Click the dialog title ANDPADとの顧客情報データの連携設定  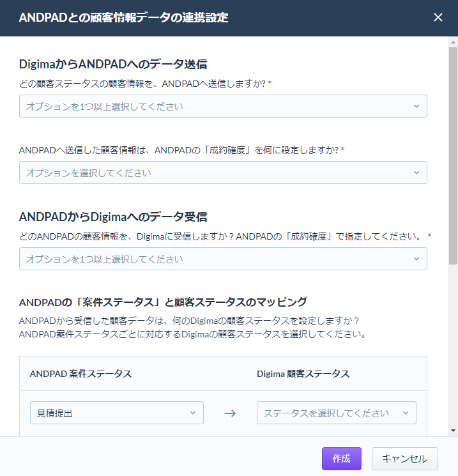tap(123, 17)
